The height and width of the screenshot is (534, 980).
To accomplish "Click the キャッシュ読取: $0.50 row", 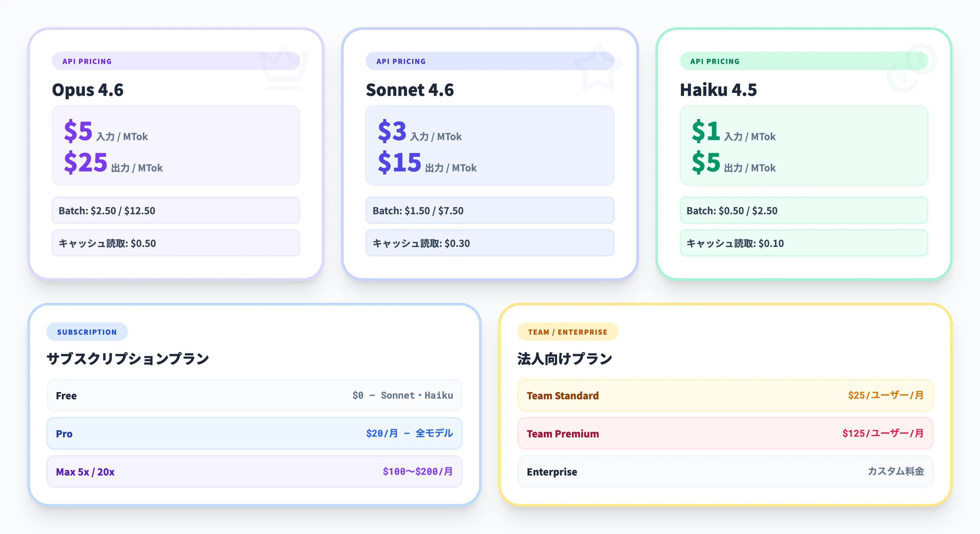I will click(x=176, y=243).
